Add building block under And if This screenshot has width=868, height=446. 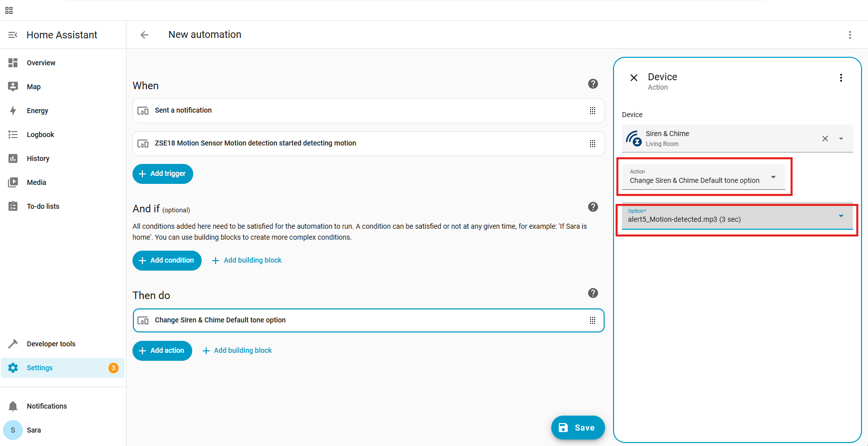pos(247,260)
